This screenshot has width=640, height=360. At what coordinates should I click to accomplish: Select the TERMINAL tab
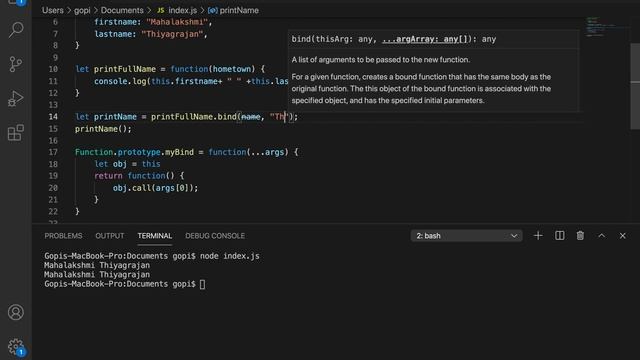(x=155, y=236)
